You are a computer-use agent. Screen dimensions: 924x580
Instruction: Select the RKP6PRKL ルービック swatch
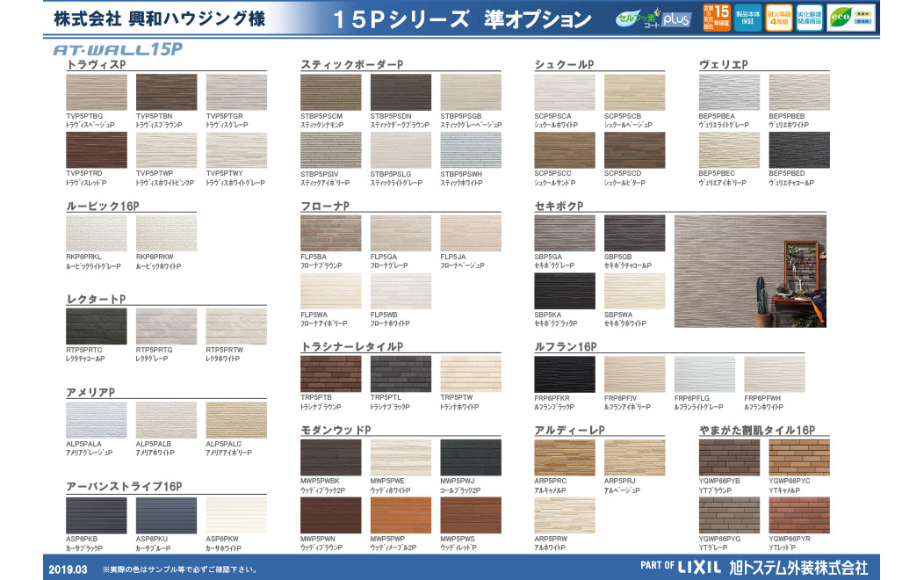coord(96,234)
